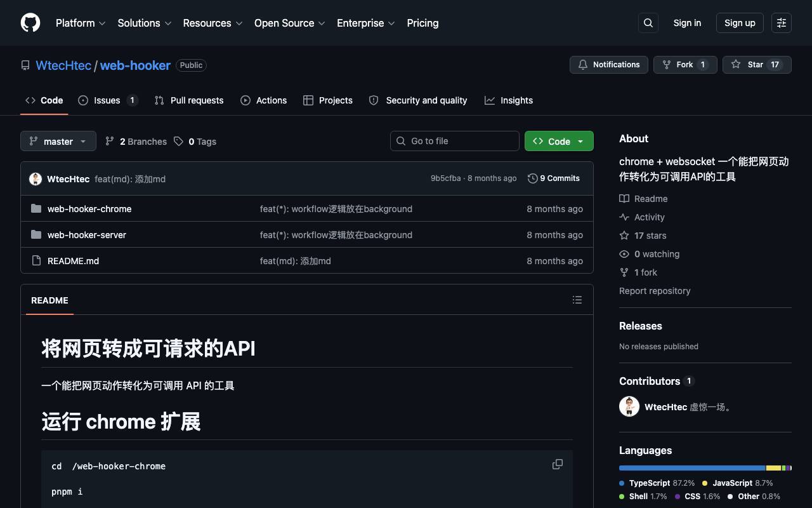Expand the Enterprise menu
812x508 pixels.
pos(366,23)
